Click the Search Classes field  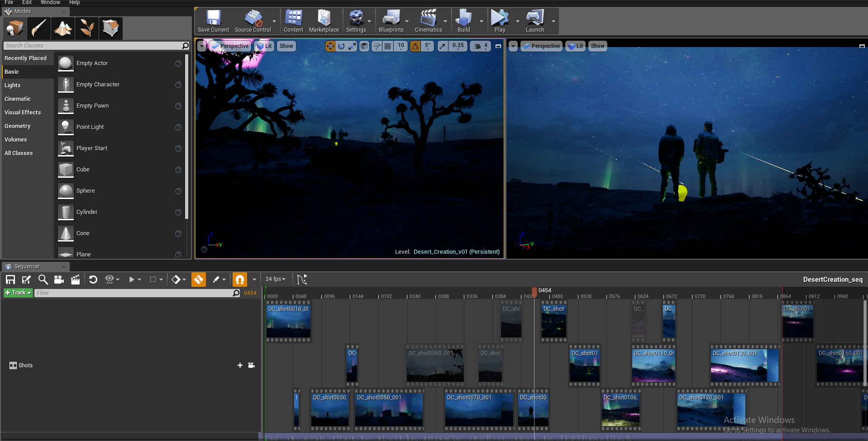[97, 46]
